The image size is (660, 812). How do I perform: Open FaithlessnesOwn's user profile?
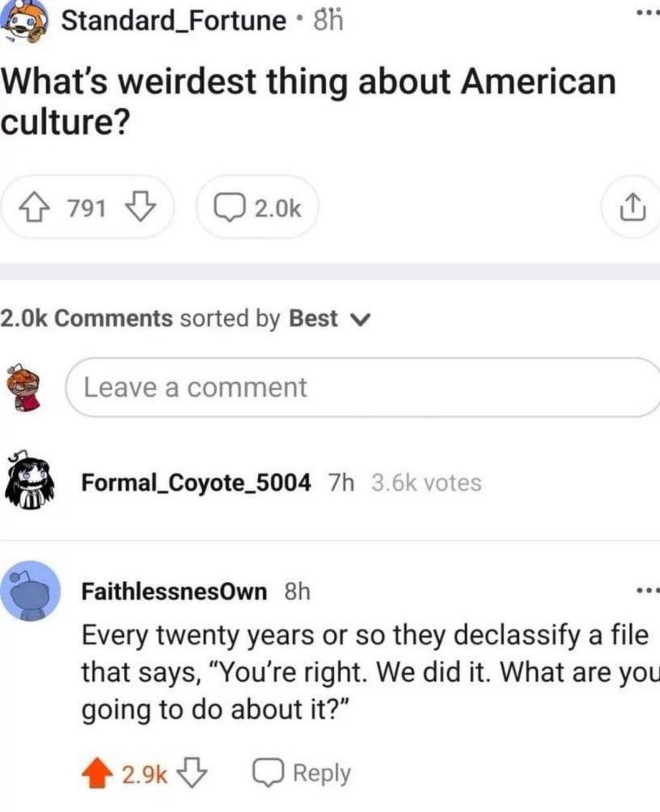[x=174, y=591]
